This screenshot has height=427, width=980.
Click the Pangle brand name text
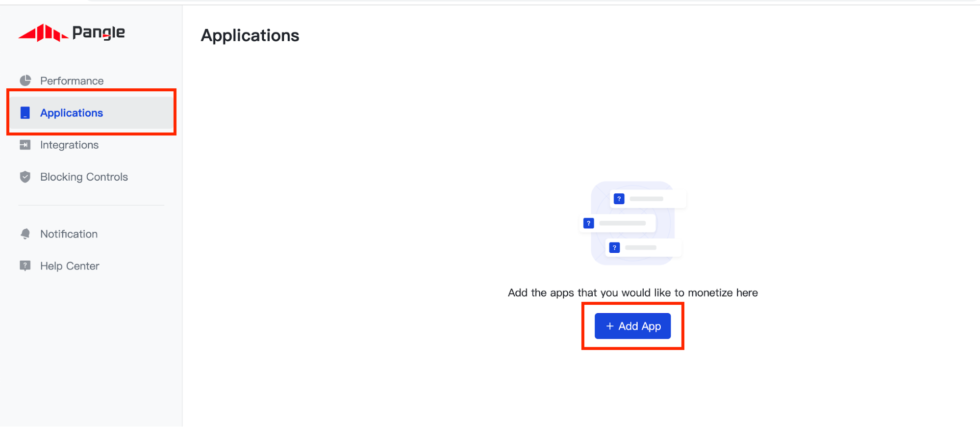tap(99, 32)
